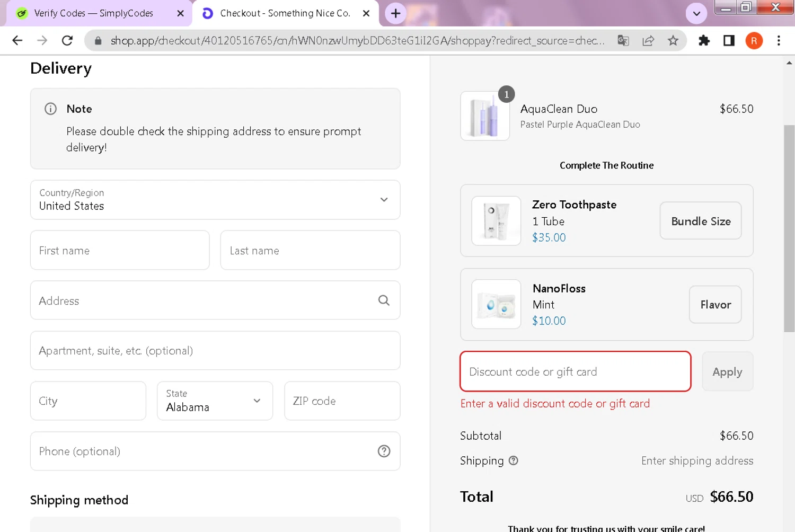Click the AquaClean Duo product thumbnail
This screenshot has height=532, width=795.
tap(485, 116)
